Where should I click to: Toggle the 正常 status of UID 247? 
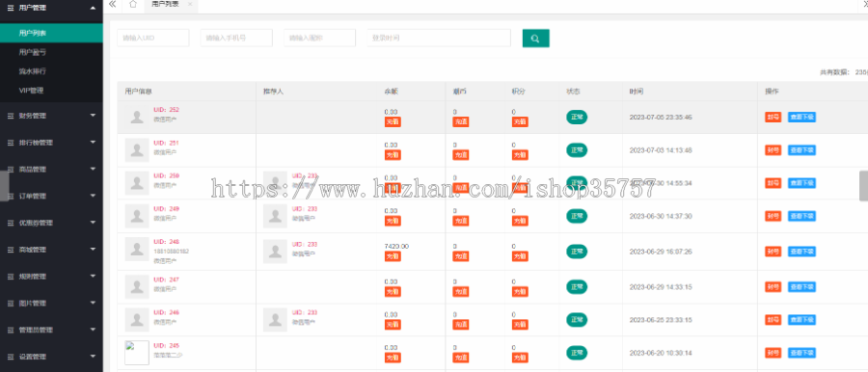pos(577,287)
